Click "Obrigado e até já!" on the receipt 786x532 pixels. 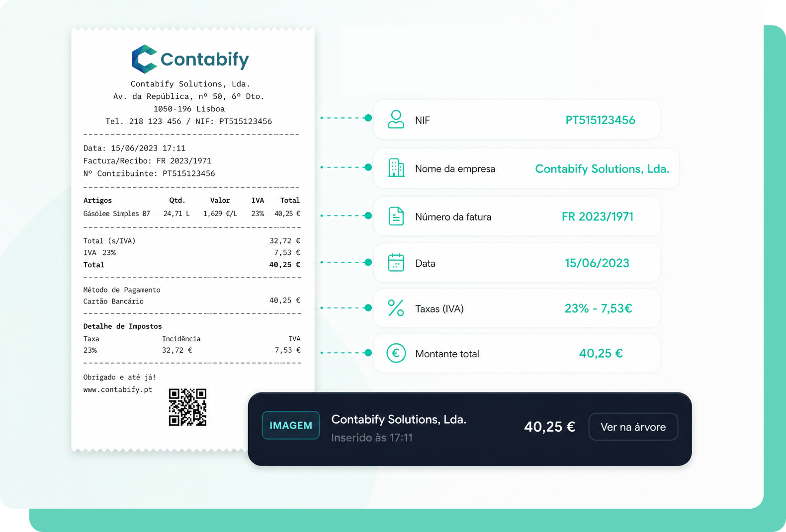119,378
